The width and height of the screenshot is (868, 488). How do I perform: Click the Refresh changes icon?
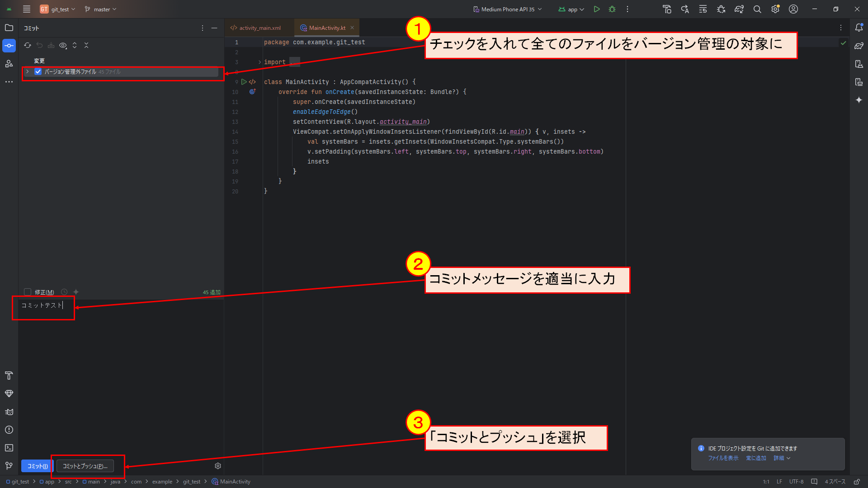pyautogui.click(x=28, y=45)
